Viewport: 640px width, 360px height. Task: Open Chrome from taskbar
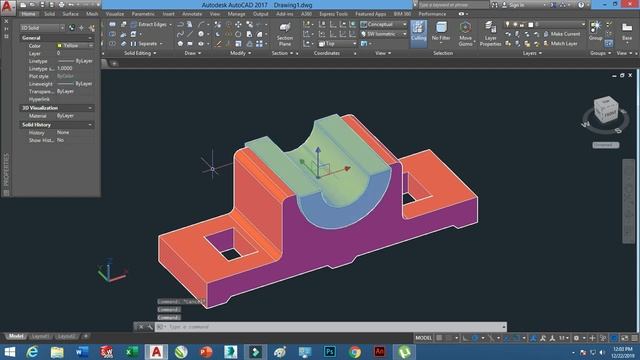[355, 352]
